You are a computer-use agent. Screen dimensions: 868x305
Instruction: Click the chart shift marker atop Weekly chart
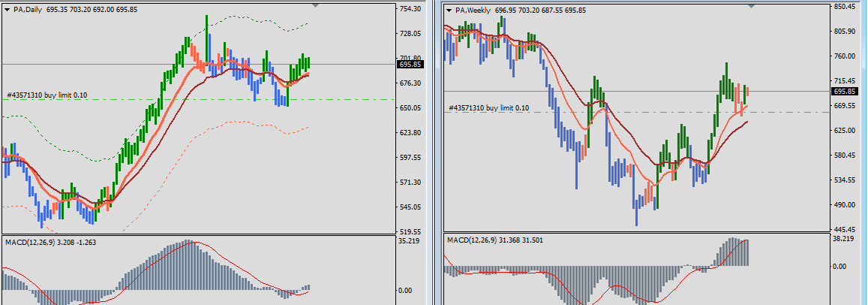751,5
